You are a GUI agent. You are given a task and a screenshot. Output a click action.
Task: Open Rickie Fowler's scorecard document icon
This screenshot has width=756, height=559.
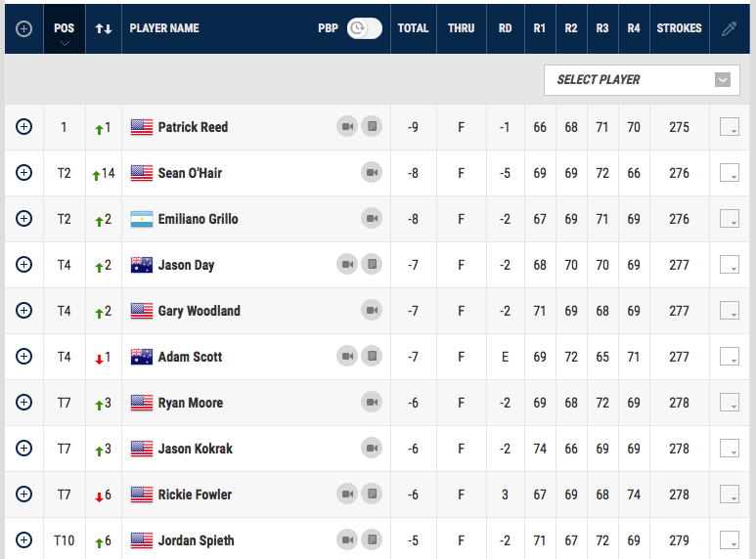[372, 494]
